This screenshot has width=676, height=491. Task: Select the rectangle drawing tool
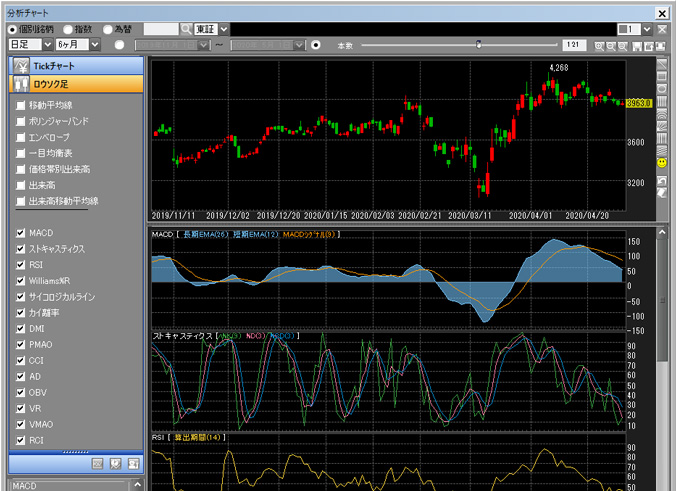[x=661, y=76]
